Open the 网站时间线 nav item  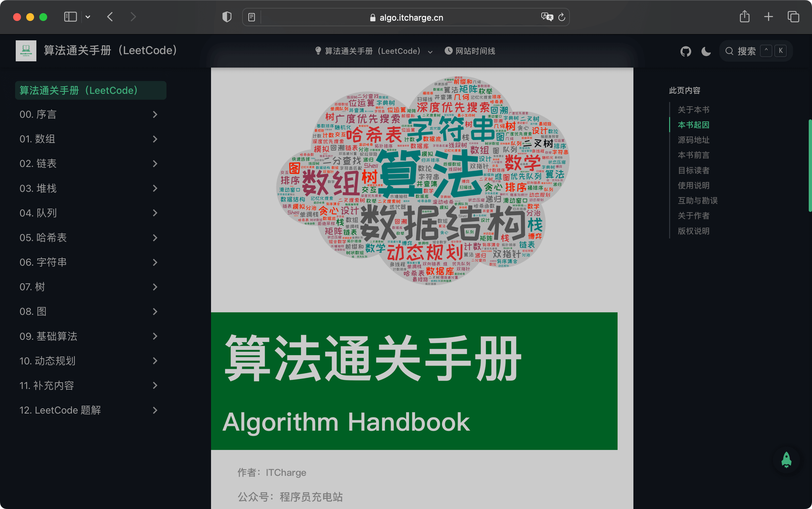pyautogui.click(x=470, y=51)
